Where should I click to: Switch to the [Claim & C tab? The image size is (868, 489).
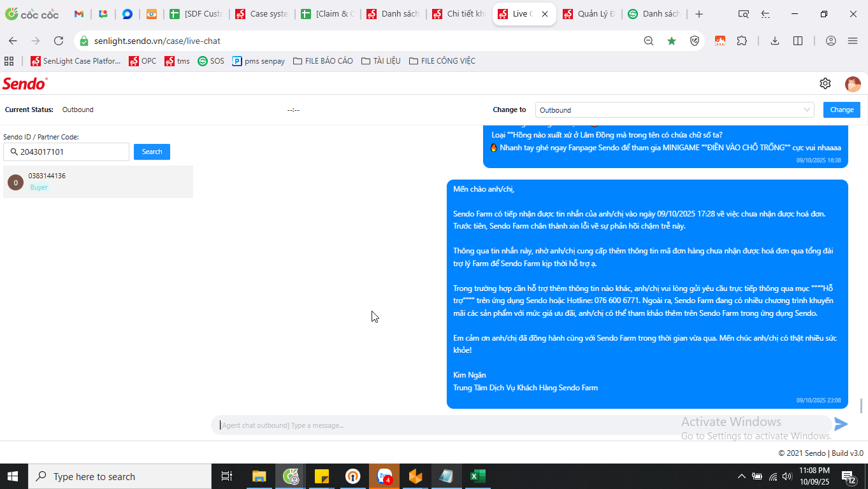(x=328, y=14)
